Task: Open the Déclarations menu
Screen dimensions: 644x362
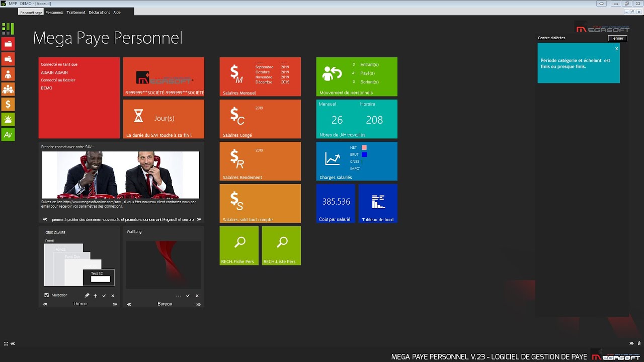Action: 100,12
